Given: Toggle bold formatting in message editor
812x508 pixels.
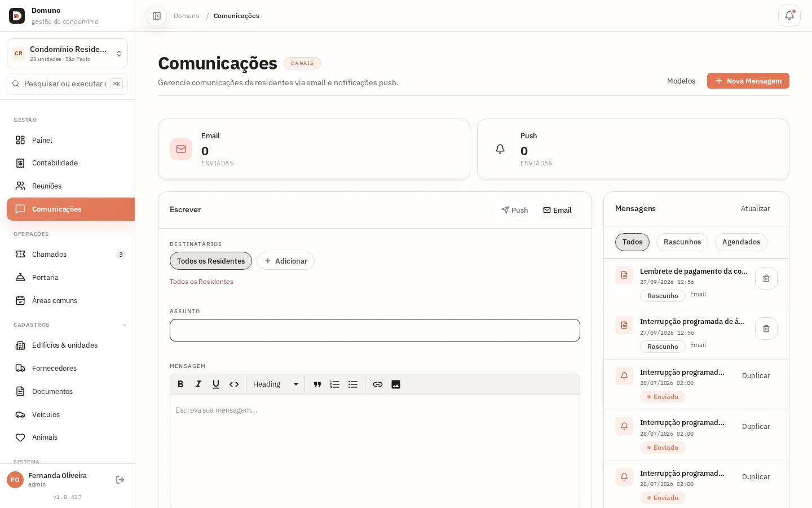Looking at the screenshot, I should point(180,384).
